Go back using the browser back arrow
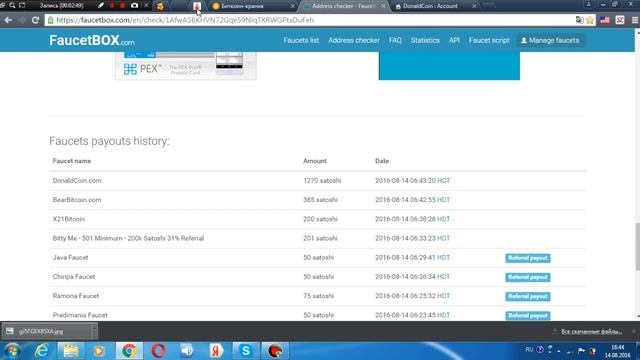Viewport: 640px width, 360px height. coord(8,20)
